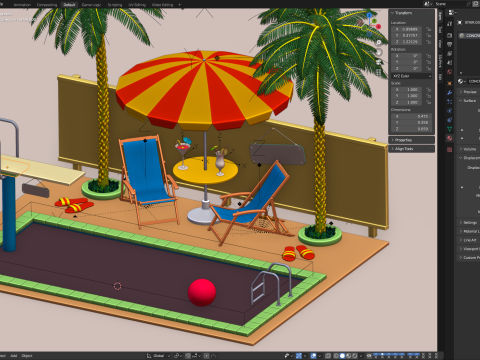
Task: Expand the Properties panel in sidebar
Action: point(411,140)
